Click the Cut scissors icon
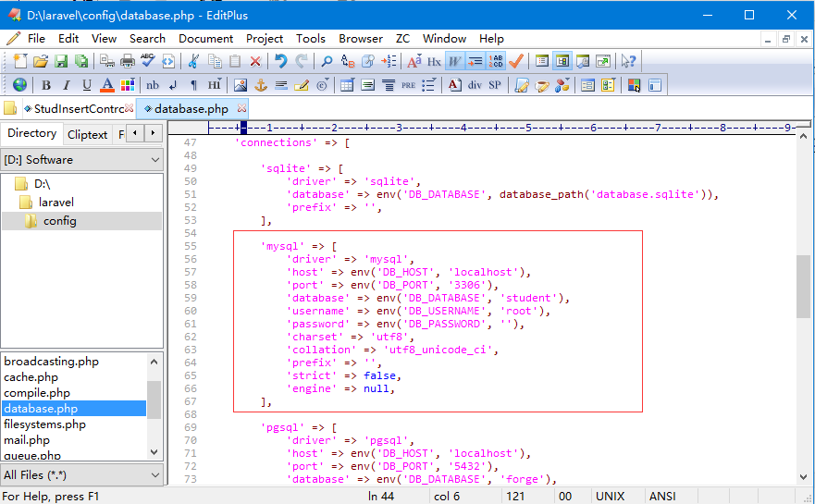This screenshot has height=504, width=815. [x=193, y=61]
